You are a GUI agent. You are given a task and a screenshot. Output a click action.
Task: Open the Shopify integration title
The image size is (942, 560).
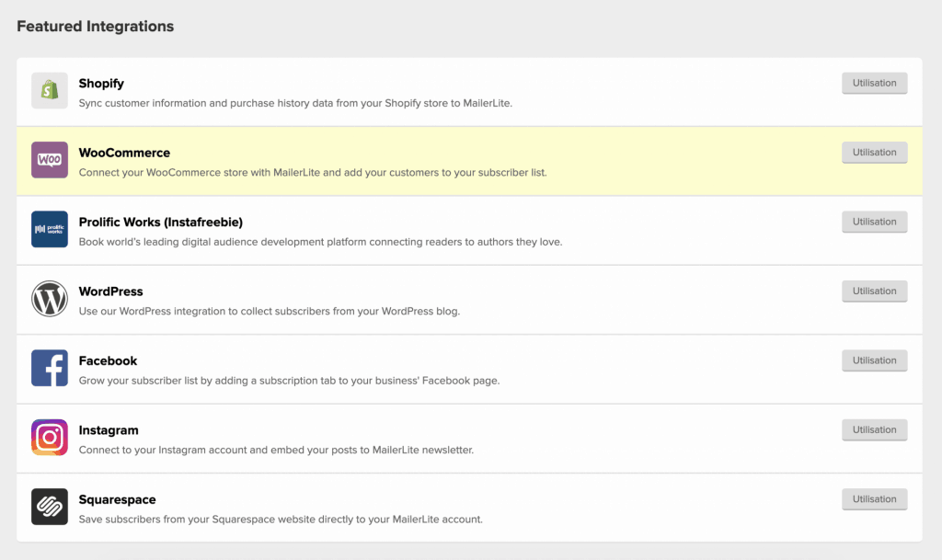point(101,84)
